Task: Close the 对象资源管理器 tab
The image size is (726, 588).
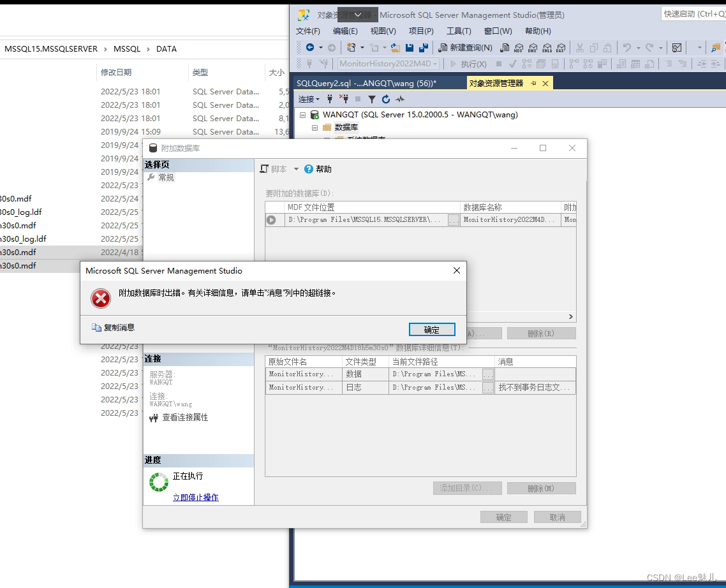Action: coord(545,84)
